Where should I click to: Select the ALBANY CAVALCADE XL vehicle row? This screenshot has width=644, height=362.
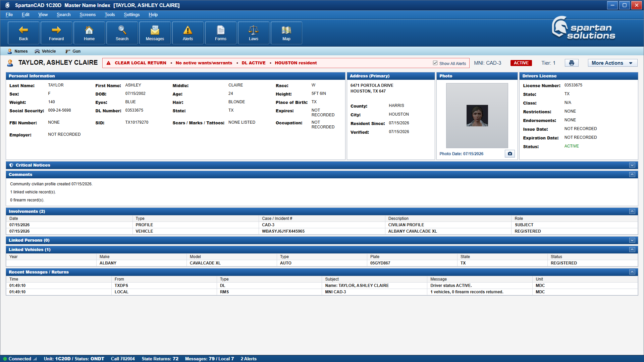click(322, 263)
